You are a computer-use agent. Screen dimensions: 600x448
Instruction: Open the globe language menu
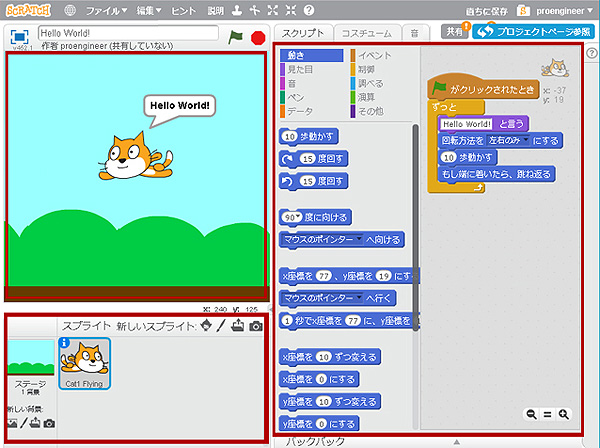pos(70,10)
